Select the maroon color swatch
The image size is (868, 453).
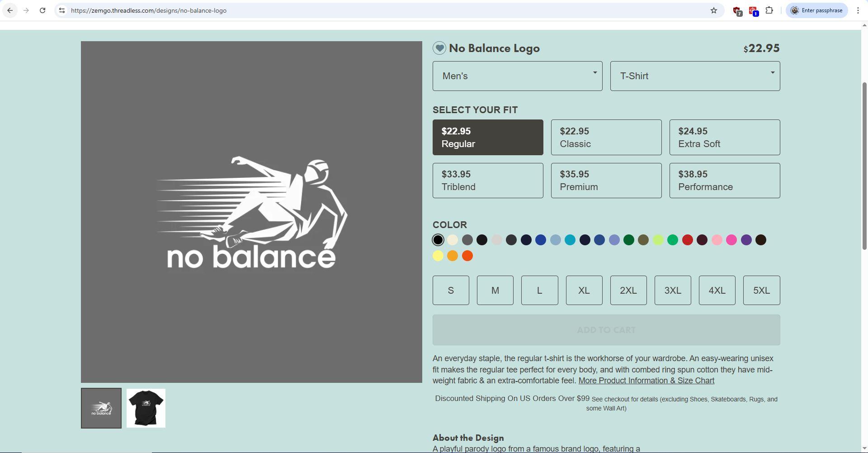point(702,240)
